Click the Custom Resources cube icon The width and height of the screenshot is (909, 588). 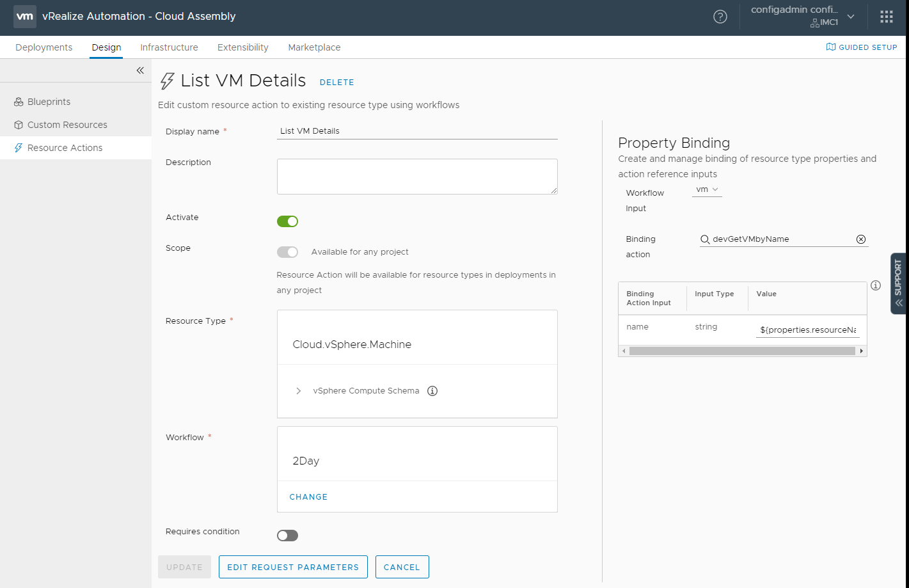tap(19, 125)
